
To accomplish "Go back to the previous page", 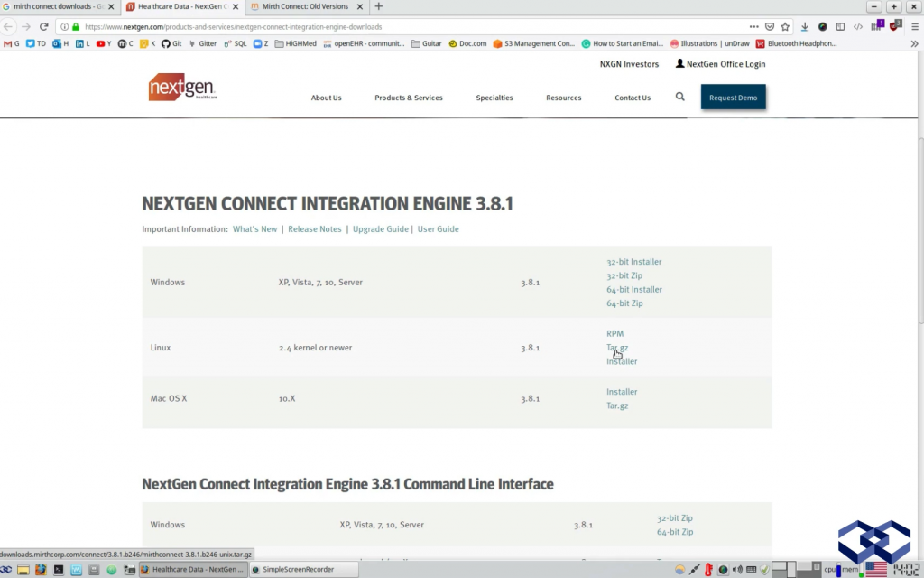I will [x=8, y=26].
